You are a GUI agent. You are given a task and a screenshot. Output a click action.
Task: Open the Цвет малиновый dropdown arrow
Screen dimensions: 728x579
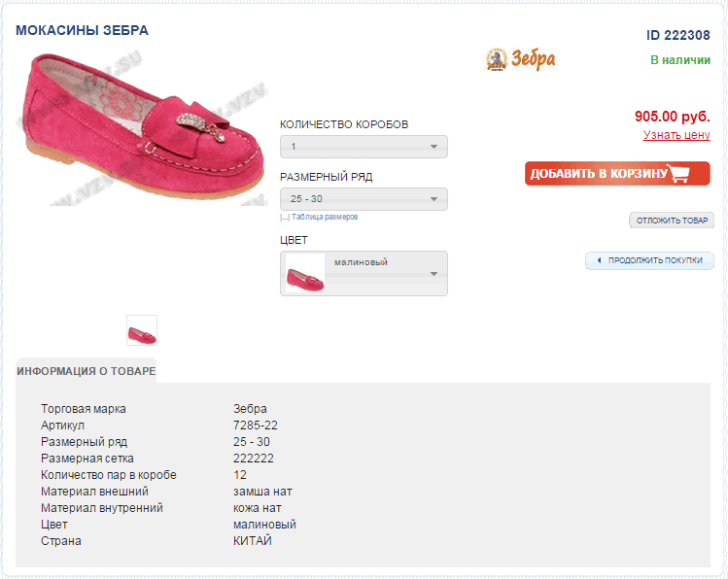[433, 274]
